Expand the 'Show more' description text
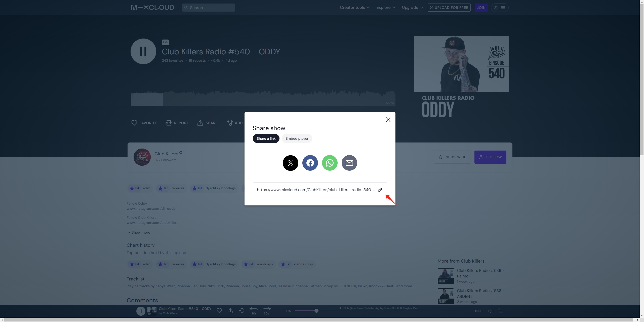Image resolution: width=644 pixels, height=322 pixels. (x=138, y=232)
